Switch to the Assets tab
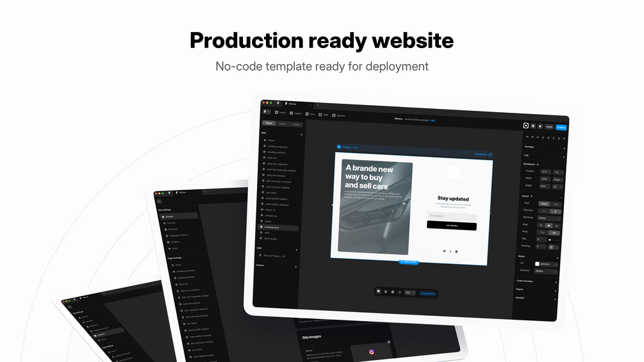Viewport: 644px width, 362px height. [x=296, y=124]
